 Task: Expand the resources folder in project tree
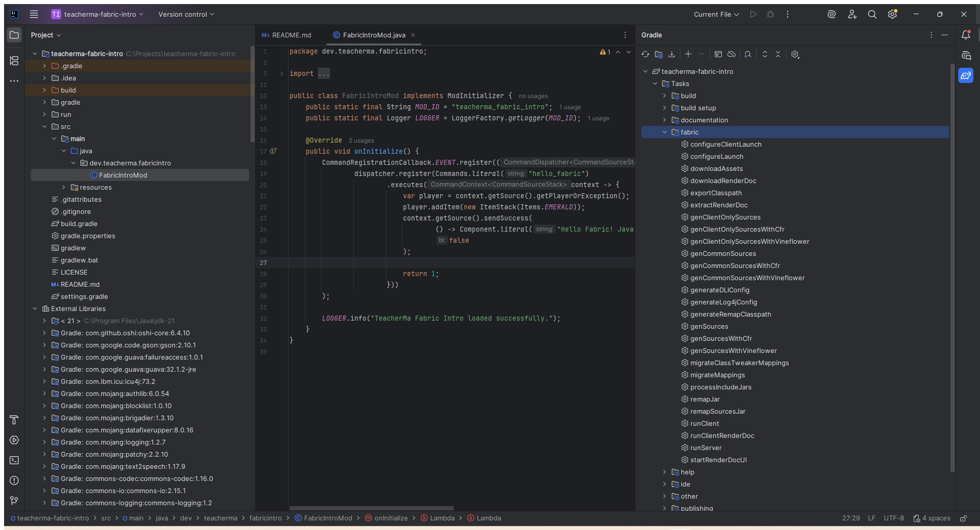[x=64, y=187]
